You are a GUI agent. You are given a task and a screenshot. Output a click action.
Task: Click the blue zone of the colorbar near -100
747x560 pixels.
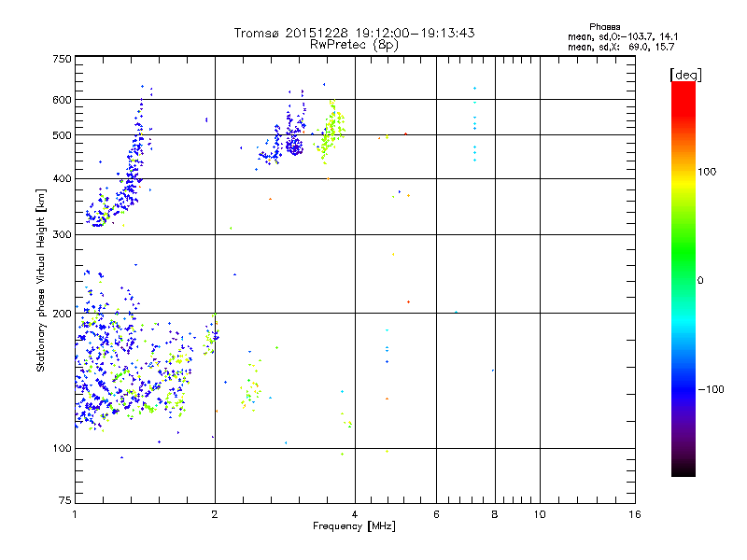(x=684, y=388)
